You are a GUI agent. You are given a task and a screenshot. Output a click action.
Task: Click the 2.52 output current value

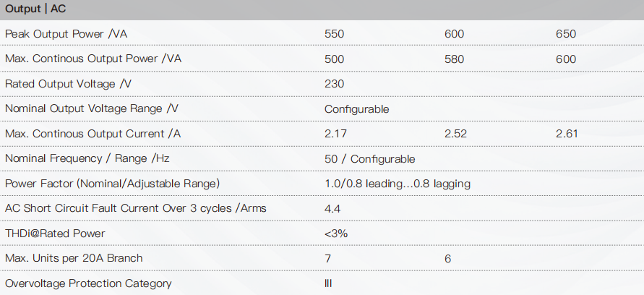tap(455, 134)
